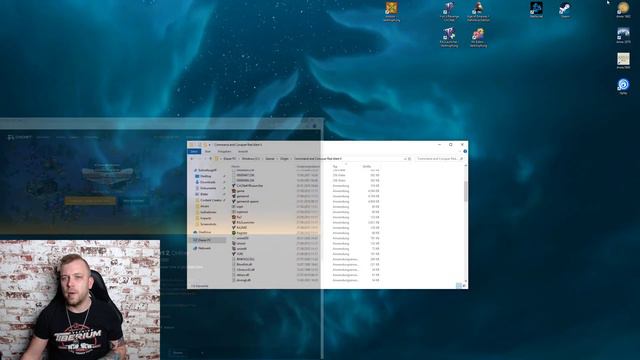Open the Age of Empires II desktop shortcut
Screen dimensions: 640x360
(x=478, y=11)
